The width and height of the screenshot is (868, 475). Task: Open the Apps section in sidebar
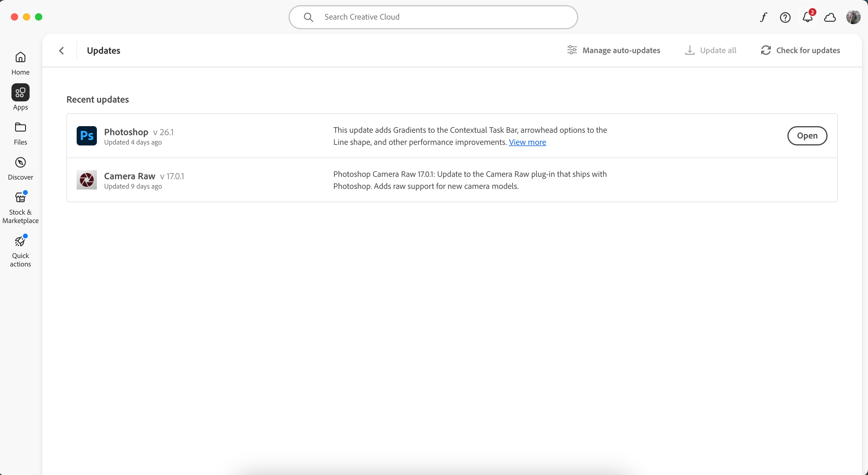[x=21, y=97]
